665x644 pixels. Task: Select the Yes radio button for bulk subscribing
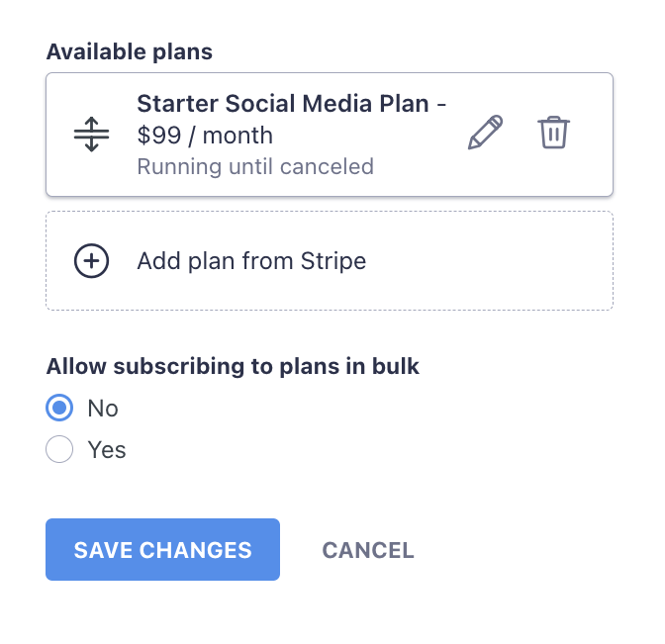59,449
